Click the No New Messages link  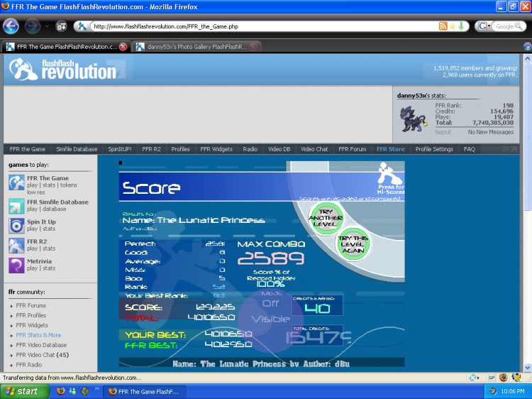[491, 132]
